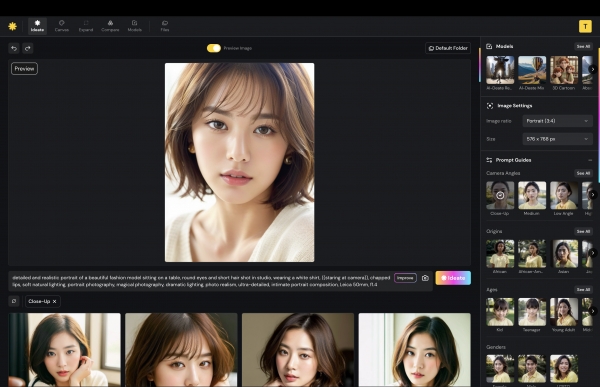Click the Image Settings focus icon
Viewport: 600px width, 387px height.
coord(490,106)
